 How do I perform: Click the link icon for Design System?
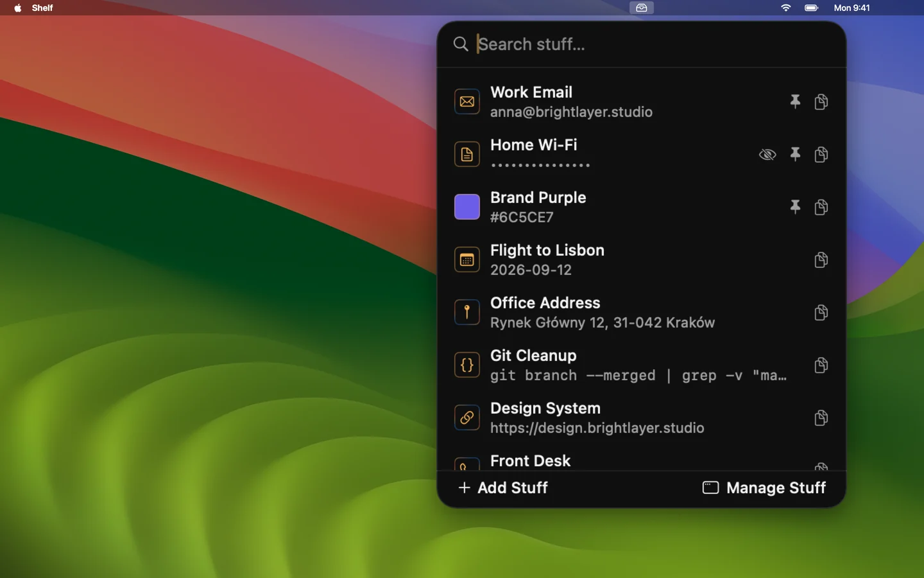coord(467,417)
